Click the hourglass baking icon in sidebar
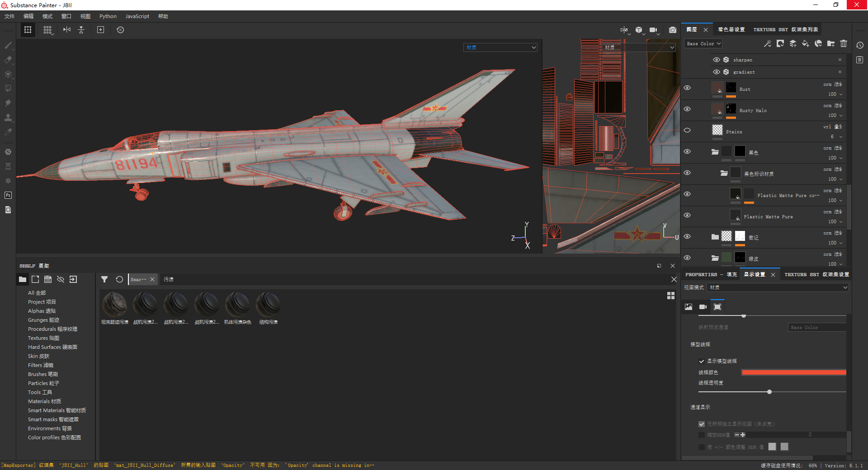The height and width of the screenshot is (470, 868). [8, 166]
